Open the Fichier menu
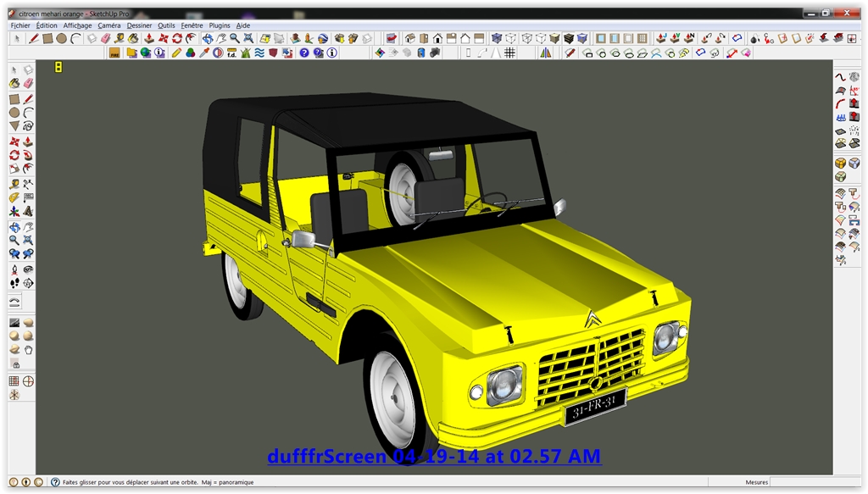Image resolution: width=868 pixels, height=494 pixels. [20, 25]
